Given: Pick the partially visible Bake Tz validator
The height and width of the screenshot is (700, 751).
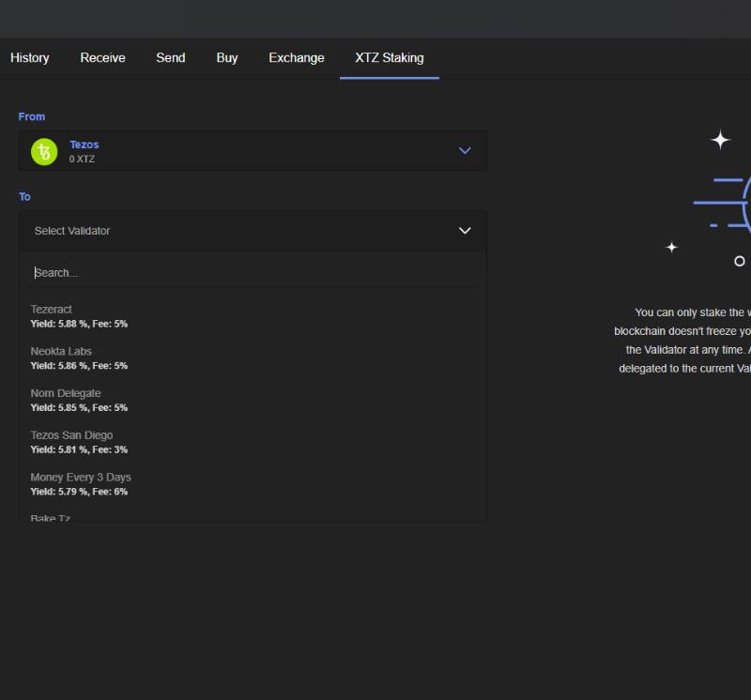Looking at the screenshot, I should pyautogui.click(x=51, y=517).
